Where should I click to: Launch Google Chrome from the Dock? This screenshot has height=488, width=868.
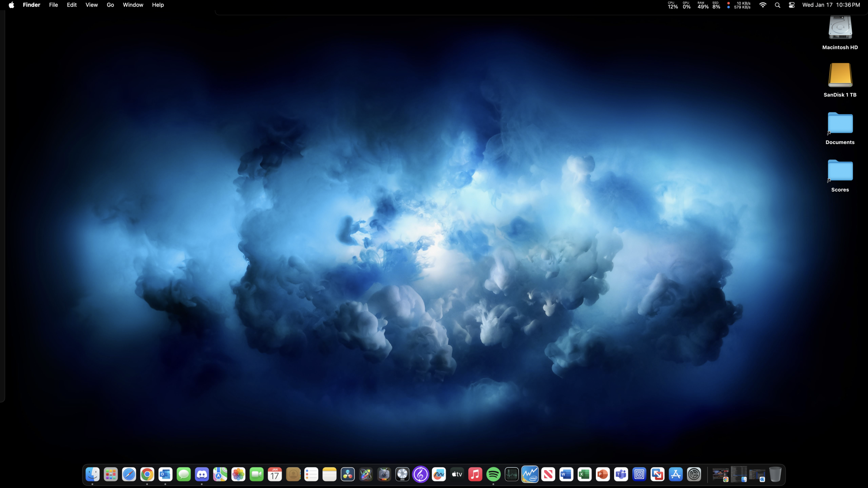pos(147,474)
